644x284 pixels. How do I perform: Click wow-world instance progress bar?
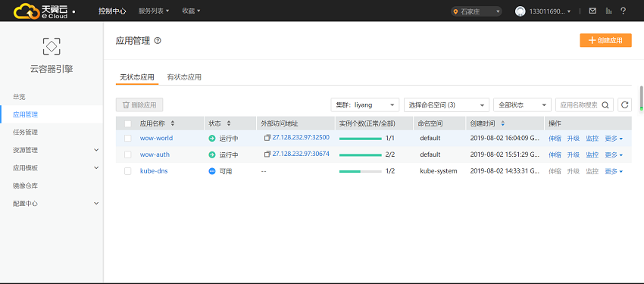[360, 139]
